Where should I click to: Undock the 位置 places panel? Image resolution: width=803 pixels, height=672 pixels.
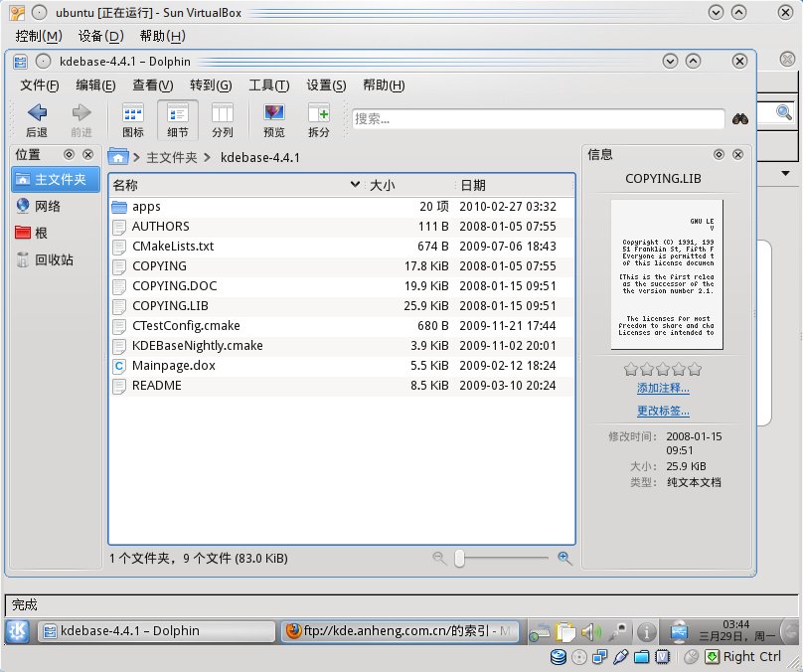(x=70, y=154)
